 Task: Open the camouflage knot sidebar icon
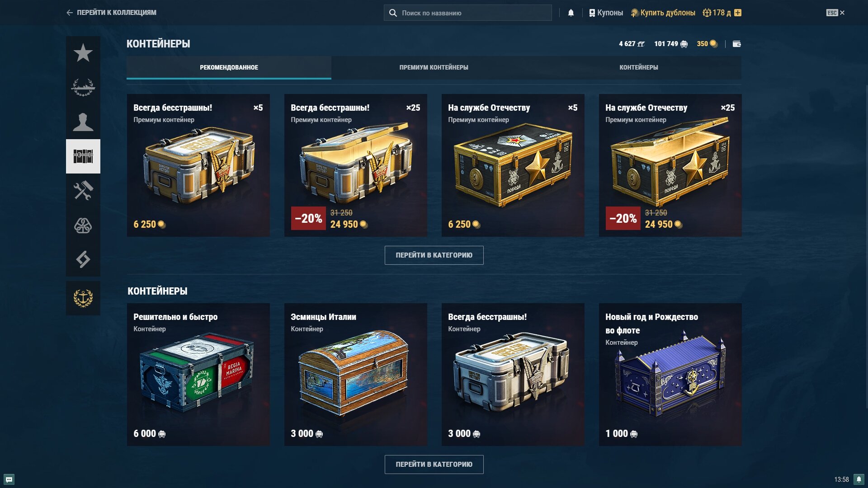tap(83, 225)
